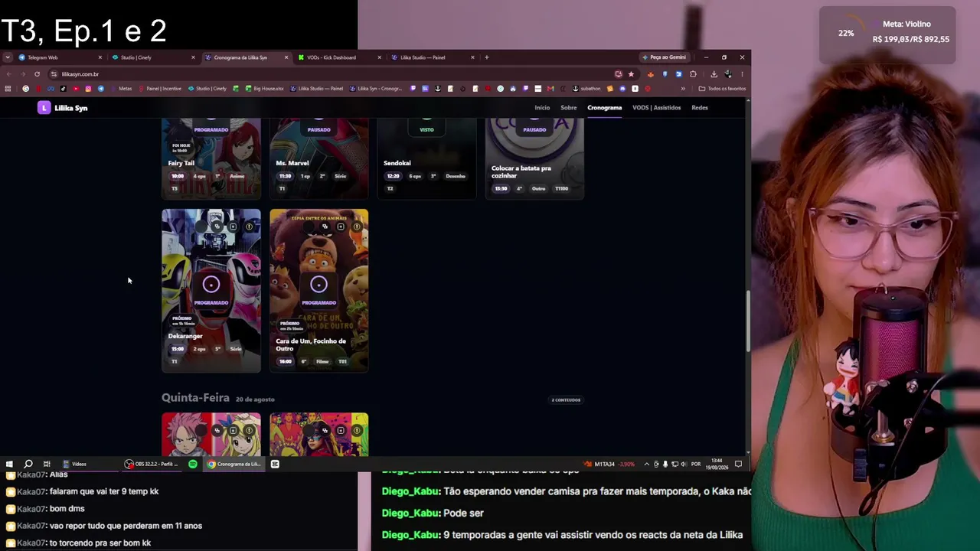Open the apps grid in bookmarks bar
This screenshot has width=980, height=551.
point(8,89)
